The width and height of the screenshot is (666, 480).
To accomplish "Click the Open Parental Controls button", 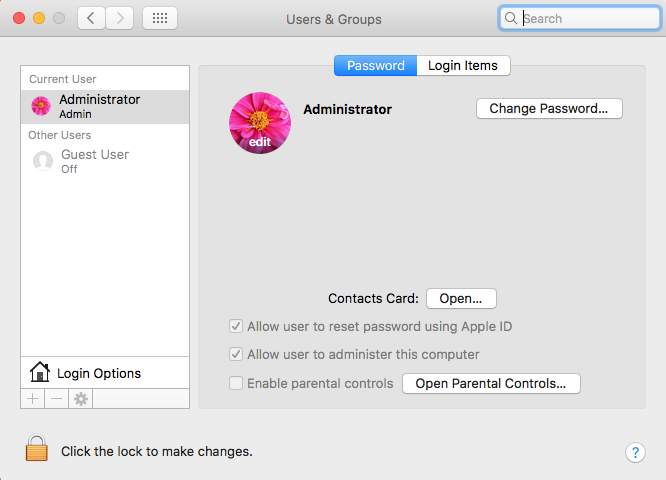I will pyautogui.click(x=491, y=383).
